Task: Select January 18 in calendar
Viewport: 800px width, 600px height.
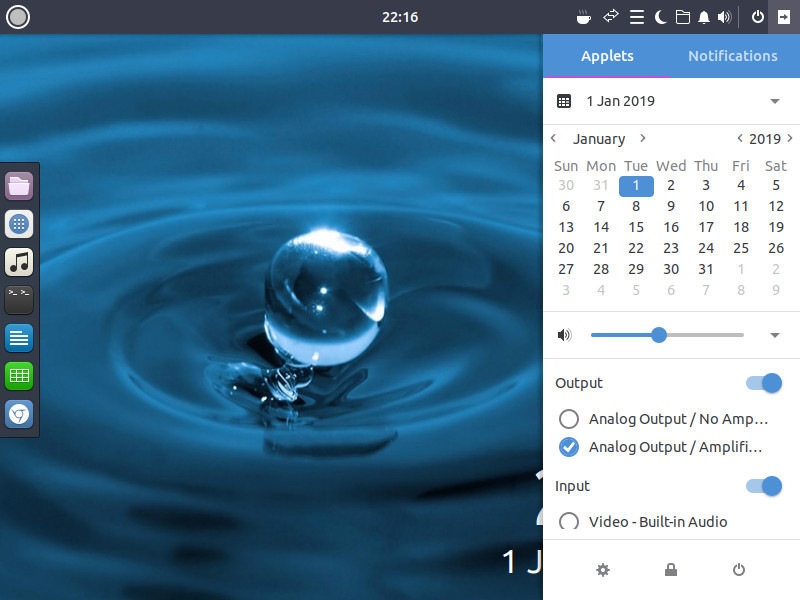Action: pos(741,228)
